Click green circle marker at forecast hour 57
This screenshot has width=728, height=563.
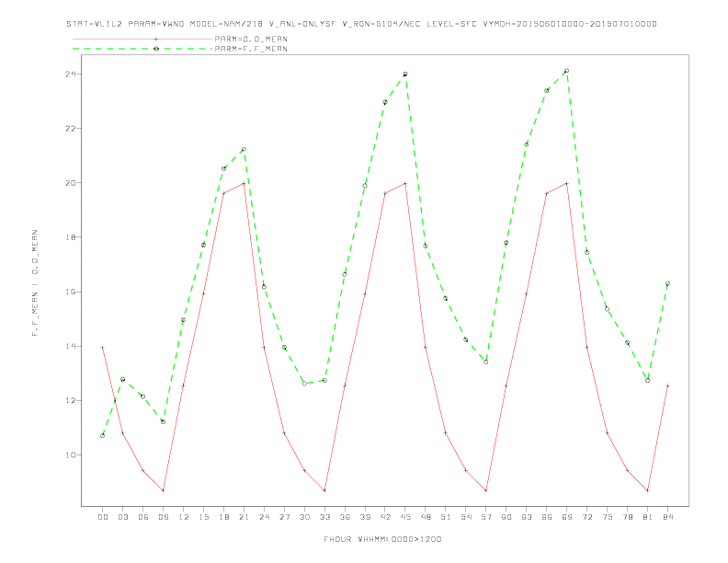pos(486,362)
